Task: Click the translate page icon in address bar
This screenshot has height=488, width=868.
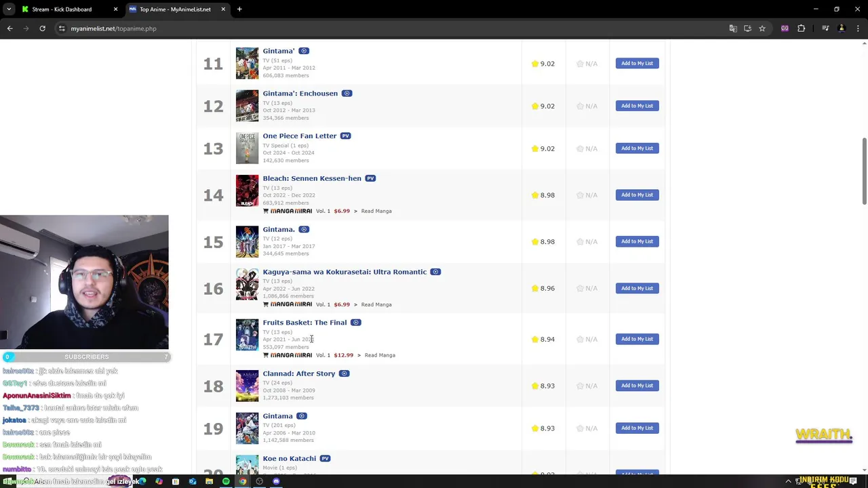Action: [x=733, y=28]
